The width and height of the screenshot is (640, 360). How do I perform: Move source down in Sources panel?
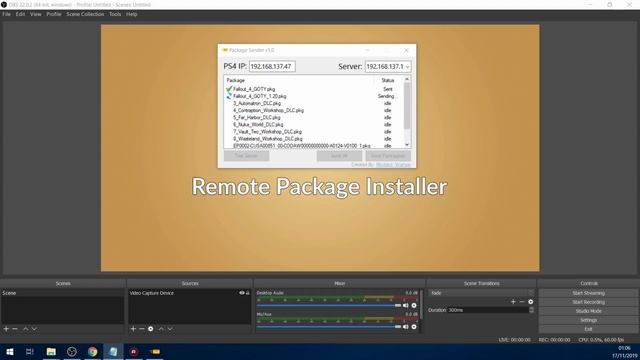coord(170,329)
